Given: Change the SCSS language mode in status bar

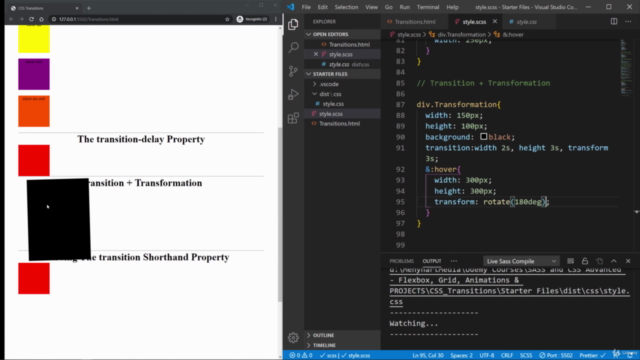Looking at the screenshot, I should tap(526, 356).
